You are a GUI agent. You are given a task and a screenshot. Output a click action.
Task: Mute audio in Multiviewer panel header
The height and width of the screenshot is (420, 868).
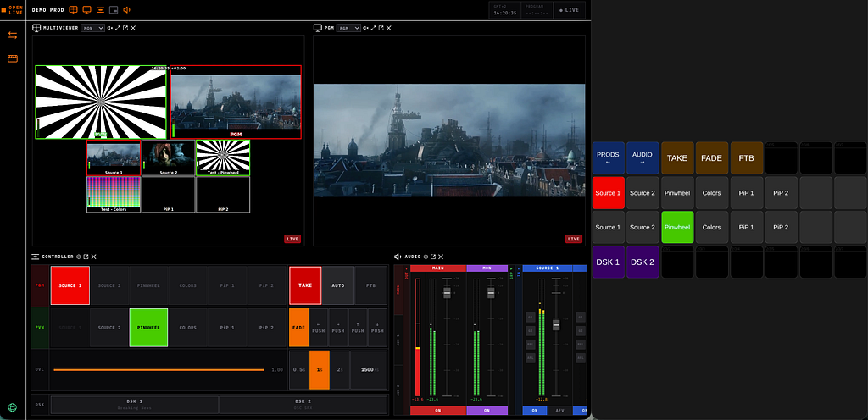point(110,28)
